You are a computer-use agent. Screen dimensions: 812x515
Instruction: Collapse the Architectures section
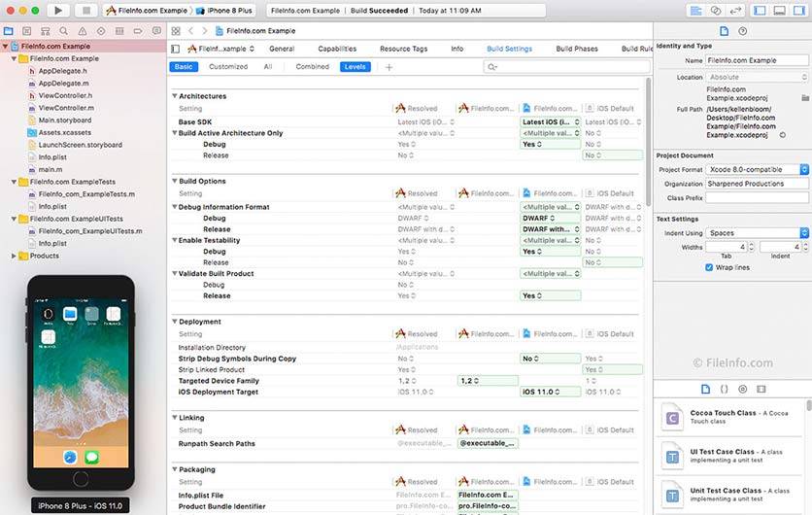175,96
